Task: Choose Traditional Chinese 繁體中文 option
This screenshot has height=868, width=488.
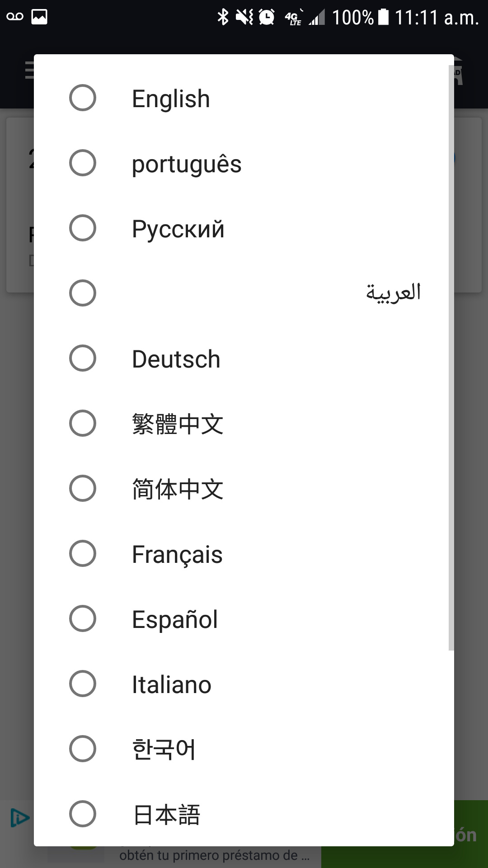Action: point(83,423)
